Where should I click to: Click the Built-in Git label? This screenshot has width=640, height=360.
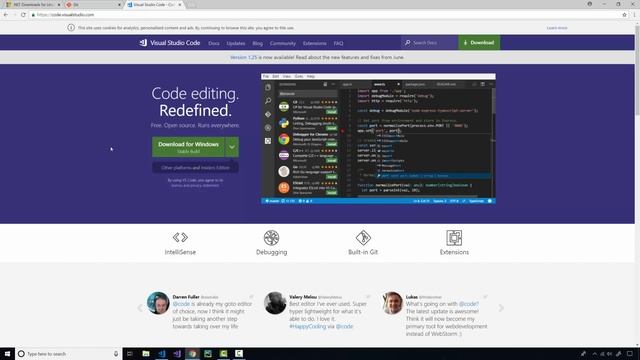pyautogui.click(x=363, y=252)
